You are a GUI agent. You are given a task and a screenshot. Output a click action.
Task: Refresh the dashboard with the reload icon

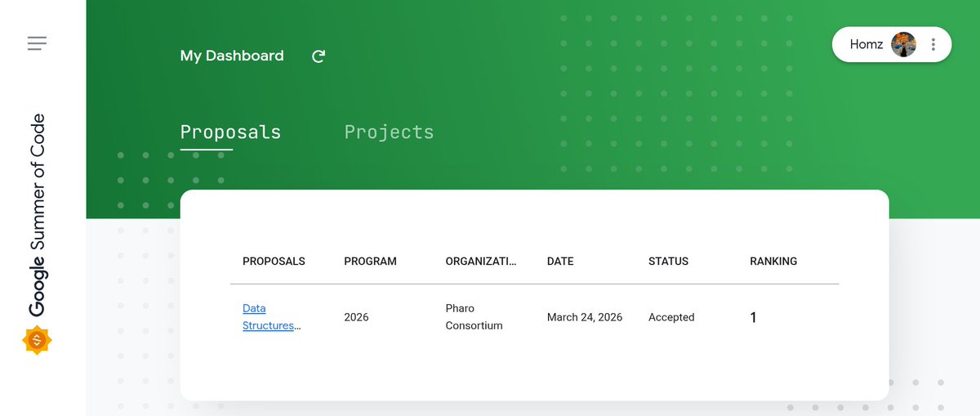tap(318, 56)
